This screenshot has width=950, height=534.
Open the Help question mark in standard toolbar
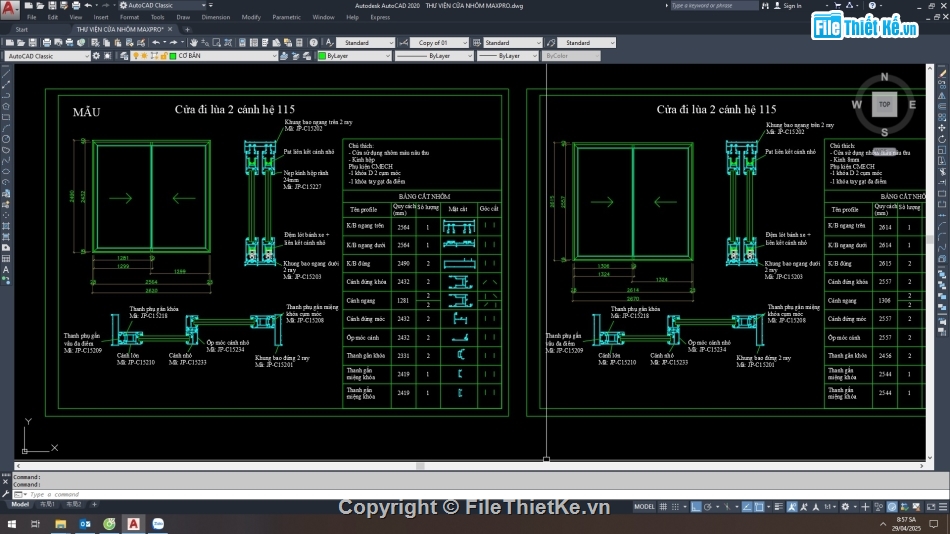[x=313, y=42]
